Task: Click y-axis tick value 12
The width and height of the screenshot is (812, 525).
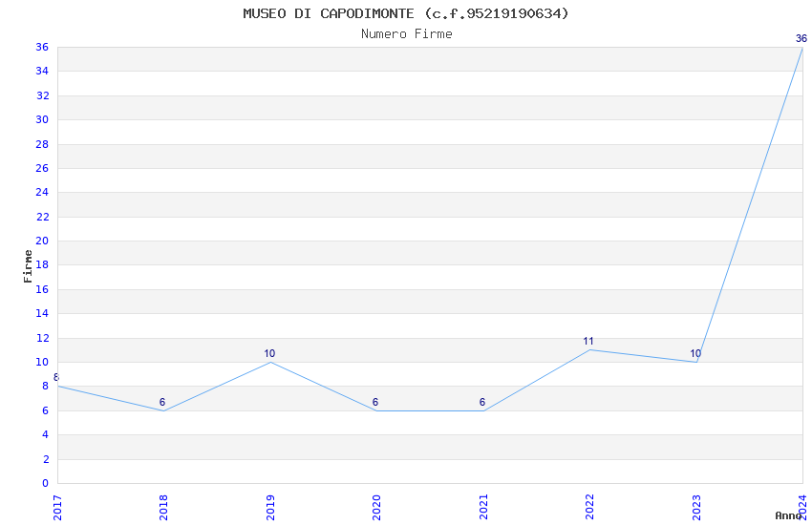Action: click(42, 338)
